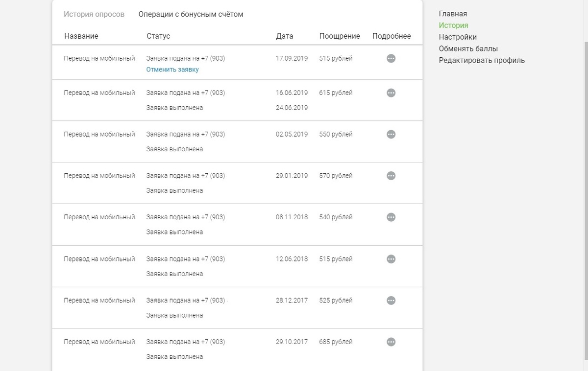Image resolution: width=588 pixels, height=371 pixels.
Task: Click the Статус column header
Action: 158,36
